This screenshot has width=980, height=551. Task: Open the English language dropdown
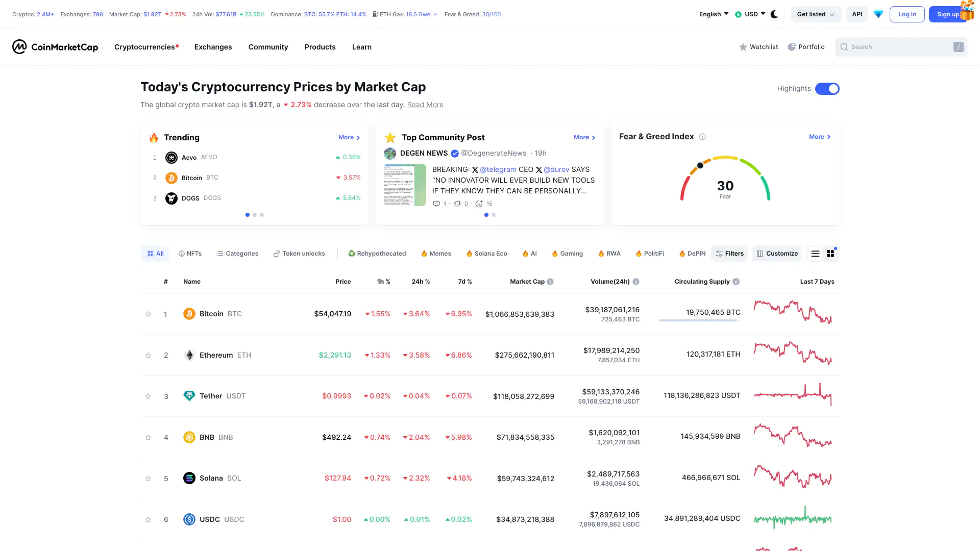(x=714, y=14)
